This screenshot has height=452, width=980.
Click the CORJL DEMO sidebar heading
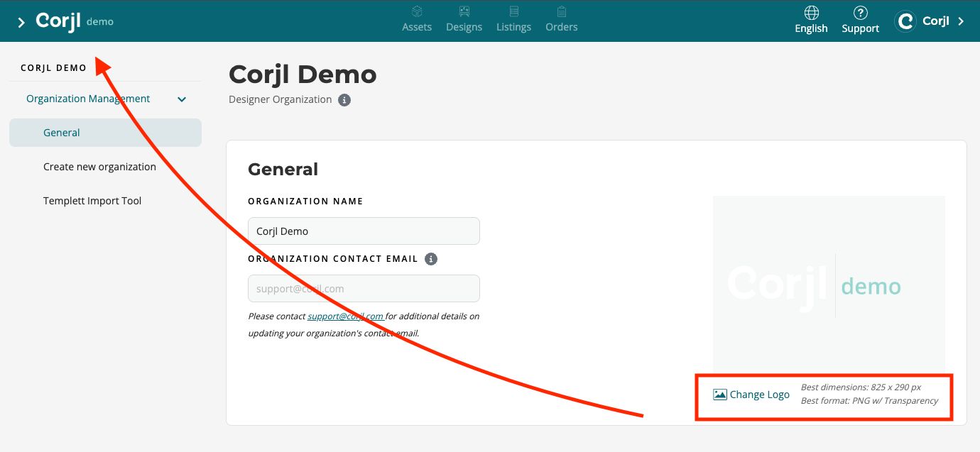[x=53, y=68]
